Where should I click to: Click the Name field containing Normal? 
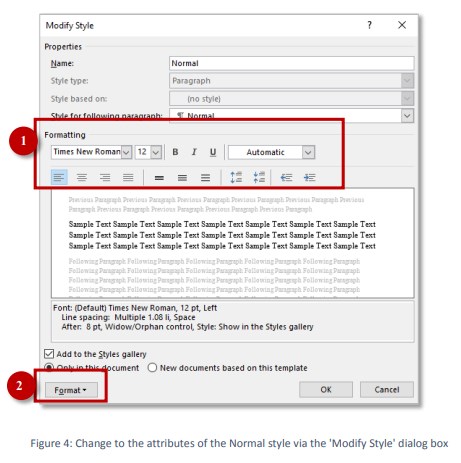(x=291, y=63)
